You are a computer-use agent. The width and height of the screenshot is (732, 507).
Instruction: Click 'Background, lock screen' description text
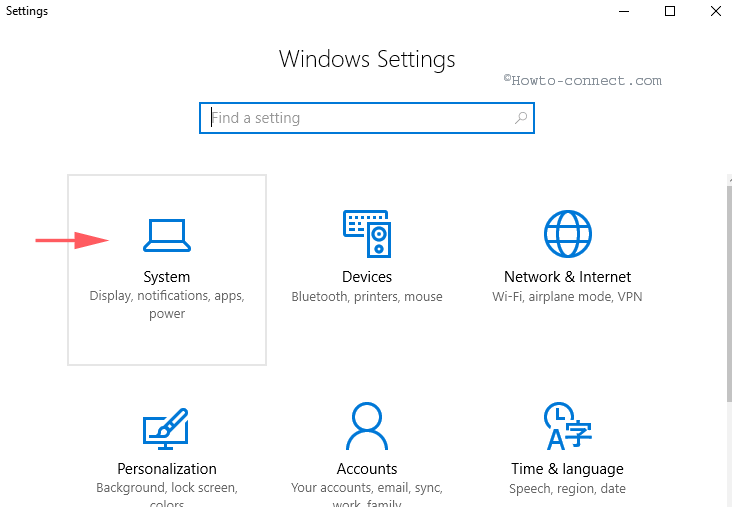(x=167, y=488)
